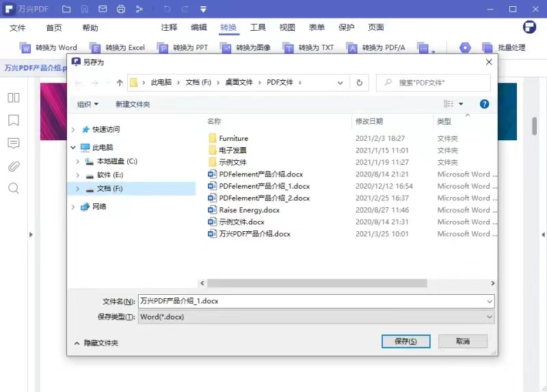Convert to Word toolbar button
547x392 pixels.
[x=48, y=47]
